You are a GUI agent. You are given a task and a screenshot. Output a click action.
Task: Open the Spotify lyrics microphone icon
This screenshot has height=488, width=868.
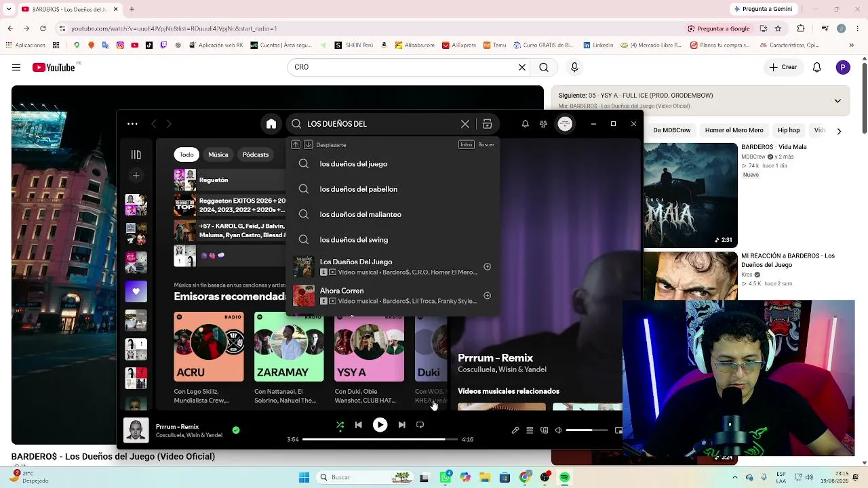click(515, 430)
